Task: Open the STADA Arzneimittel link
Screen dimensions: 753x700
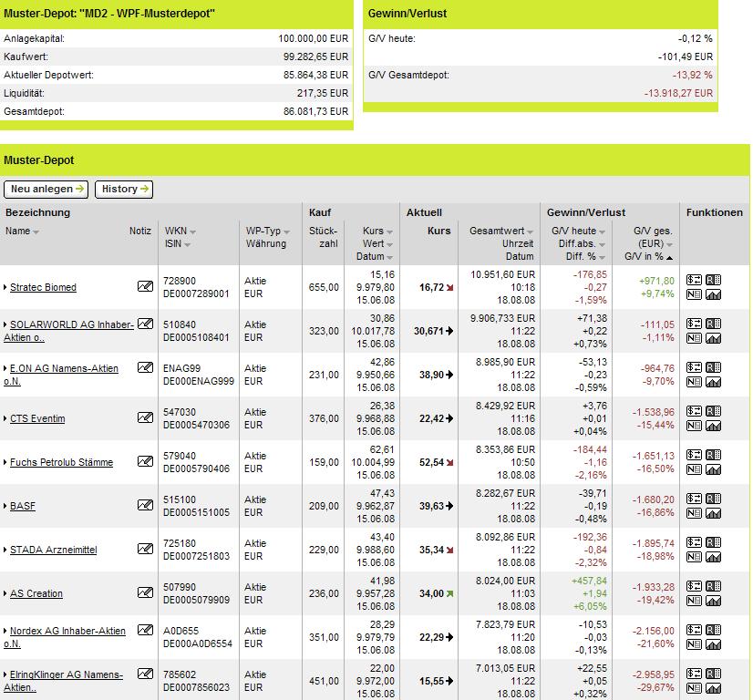Action: point(53,550)
